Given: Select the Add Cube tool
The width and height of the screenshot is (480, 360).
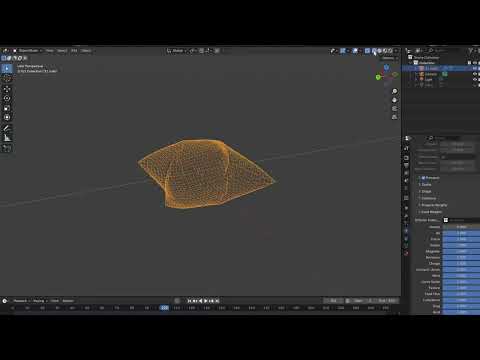Looking at the screenshot, I should pos(7,148).
